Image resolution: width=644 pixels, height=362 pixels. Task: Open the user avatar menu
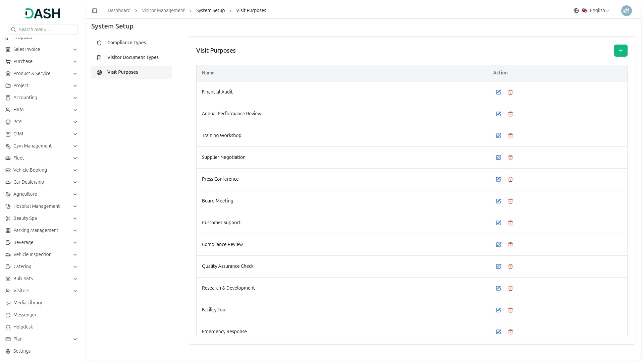(626, 11)
